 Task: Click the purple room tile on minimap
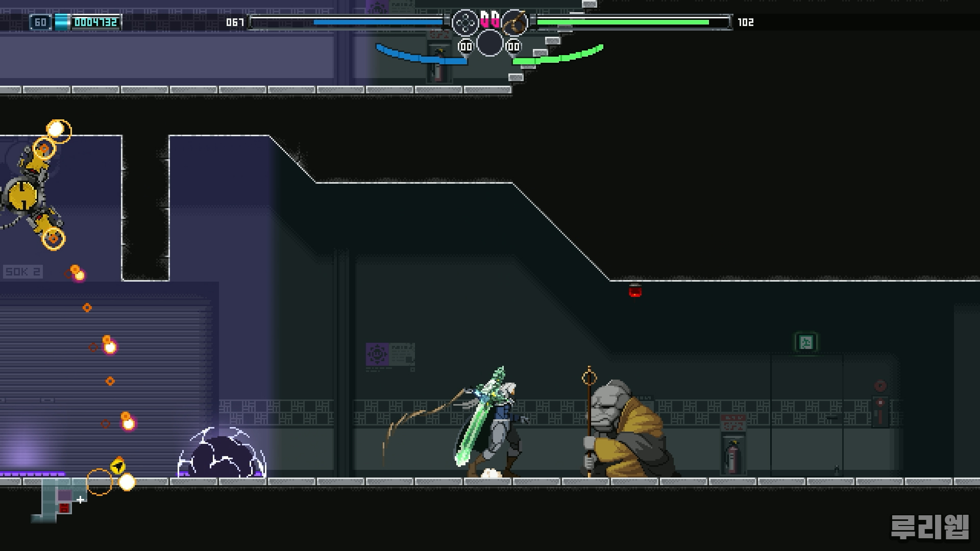click(64, 495)
